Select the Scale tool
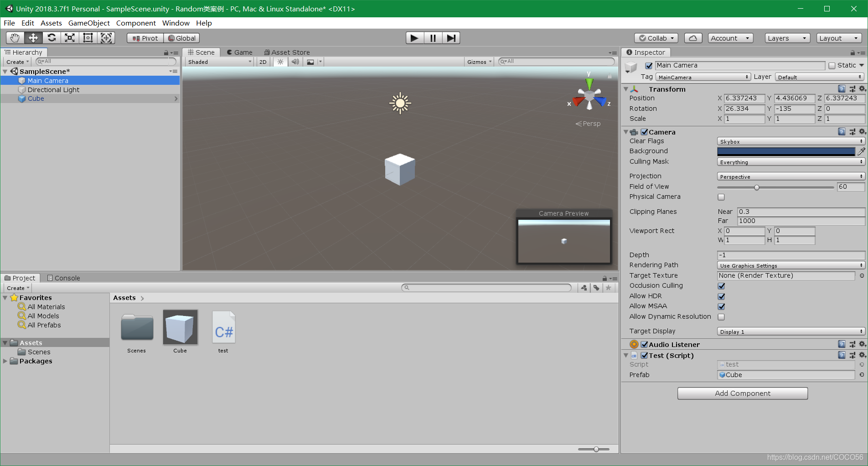868x466 pixels. click(70, 38)
